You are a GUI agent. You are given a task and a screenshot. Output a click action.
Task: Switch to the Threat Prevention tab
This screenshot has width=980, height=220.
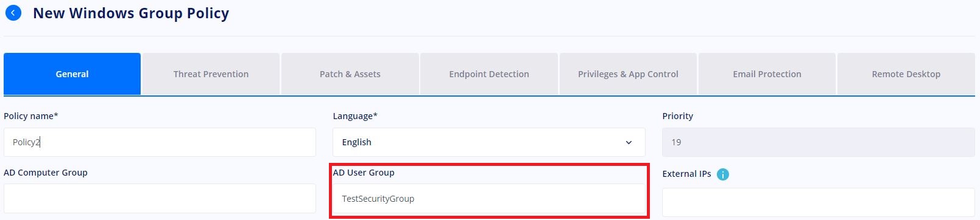[x=211, y=74]
